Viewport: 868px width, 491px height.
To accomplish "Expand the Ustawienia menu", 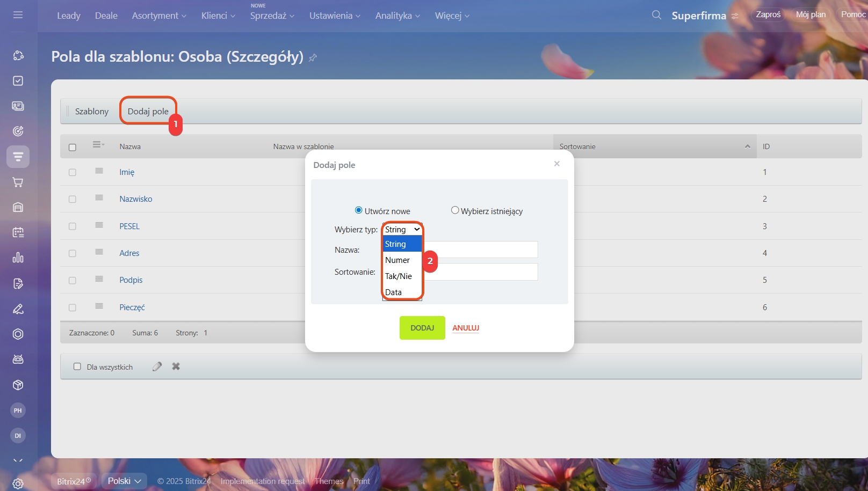I will point(335,16).
